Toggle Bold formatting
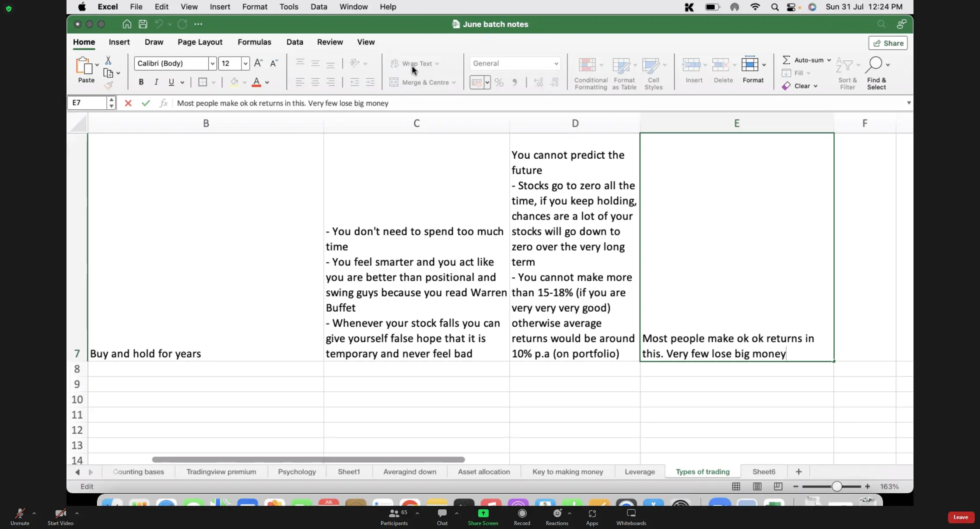Image resolution: width=980 pixels, height=529 pixels. point(141,82)
